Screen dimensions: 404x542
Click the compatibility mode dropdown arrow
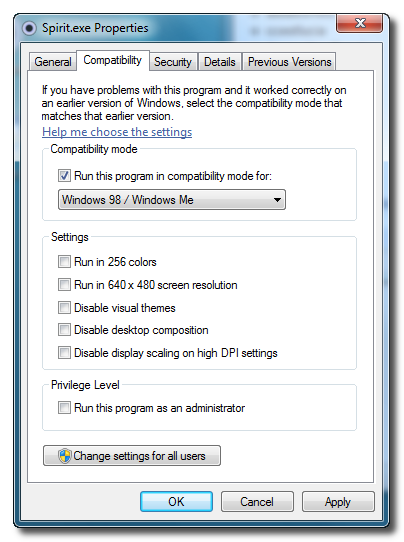(x=277, y=200)
